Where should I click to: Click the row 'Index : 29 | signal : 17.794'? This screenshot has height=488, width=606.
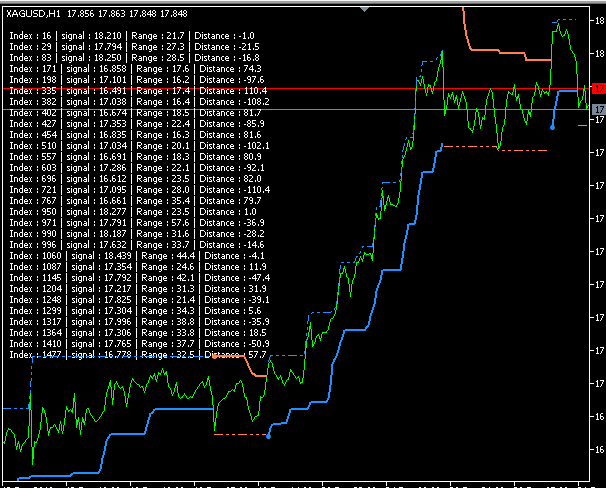tap(134, 47)
